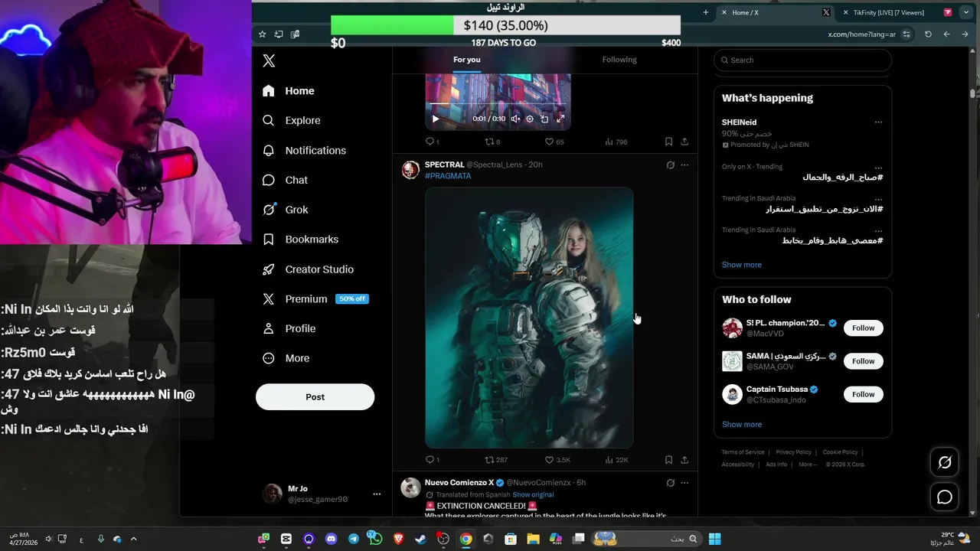This screenshot has height=551, width=980.
Task: Switch to TikFinity LIVE browser tab
Action: pyautogui.click(x=888, y=12)
